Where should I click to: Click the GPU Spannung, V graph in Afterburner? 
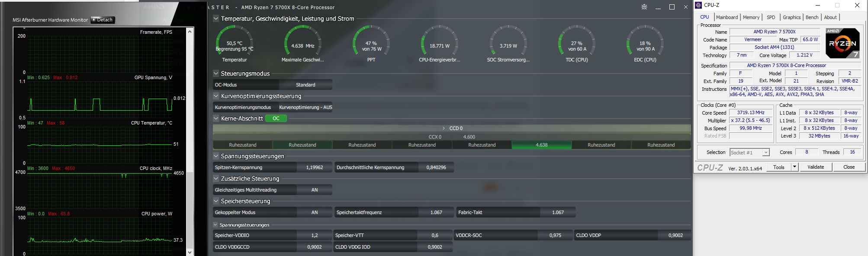point(100,99)
